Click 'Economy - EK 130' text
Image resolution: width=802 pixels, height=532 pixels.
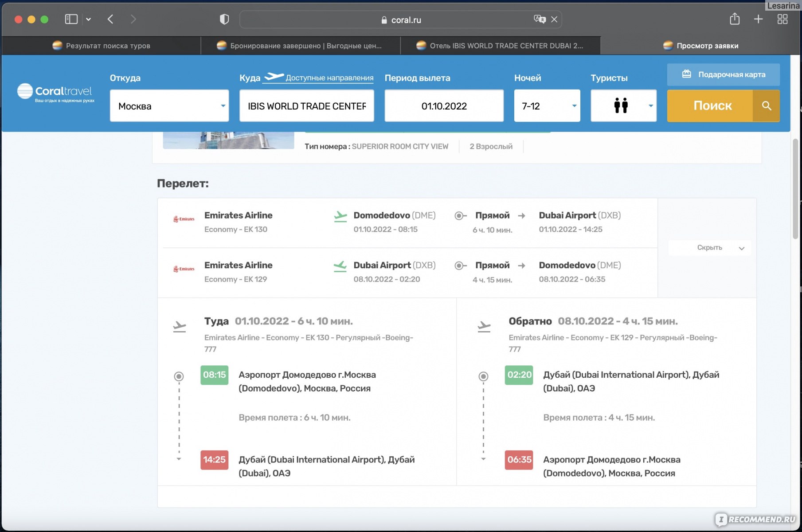(236, 230)
